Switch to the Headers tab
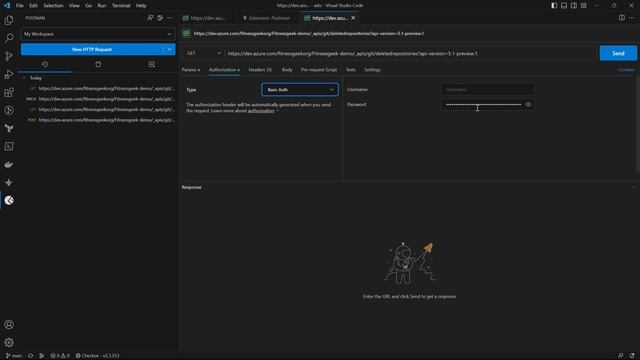The height and width of the screenshot is (360, 640). (x=260, y=70)
